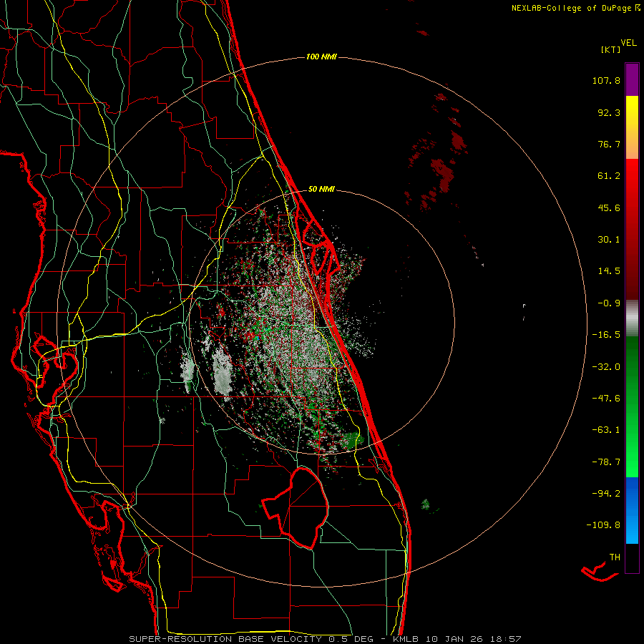Click the purple segment of velocity color bar
Screen dimensions: 644x644
click(x=632, y=79)
